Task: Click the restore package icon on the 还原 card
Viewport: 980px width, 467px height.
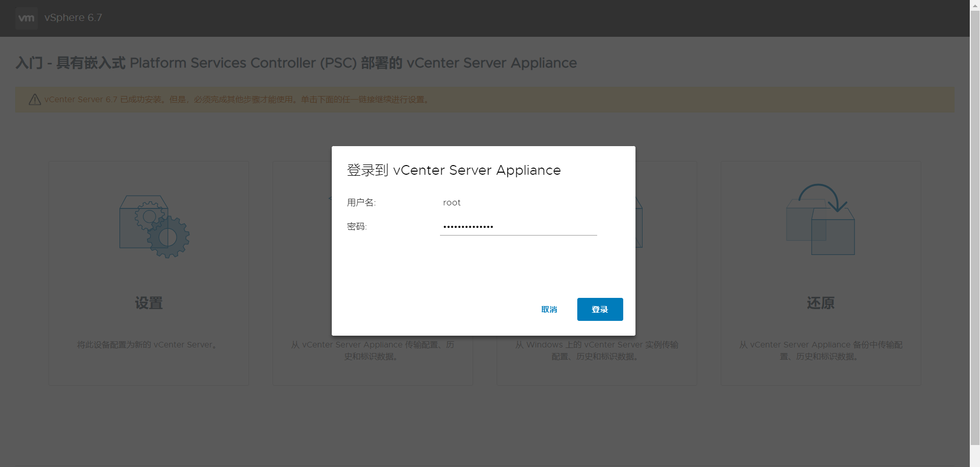Action: [x=821, y=220]
